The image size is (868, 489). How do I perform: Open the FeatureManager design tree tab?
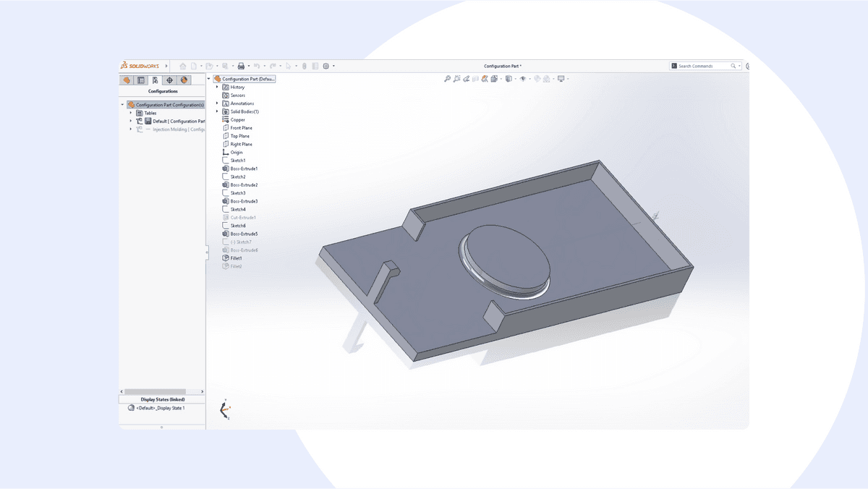click(x=127, y=80)
